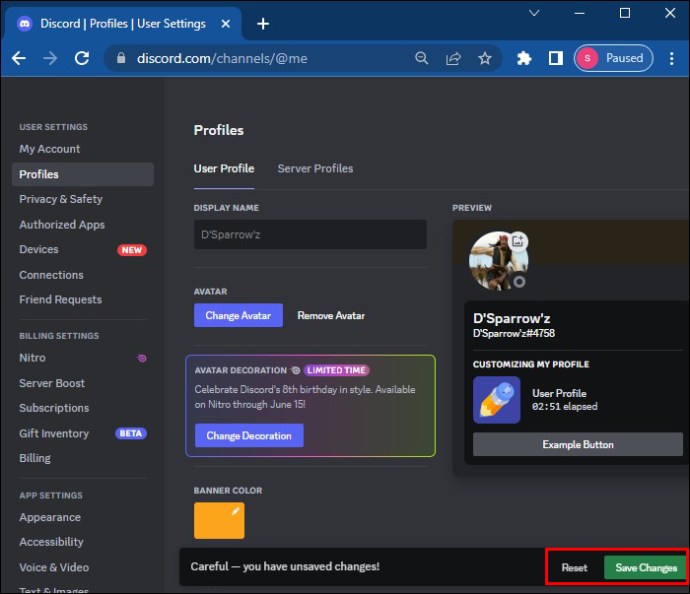Open Gift Inventory settings
Image resolution: width=690 pixels, height=594 pixels.
(x=83, y=433)
